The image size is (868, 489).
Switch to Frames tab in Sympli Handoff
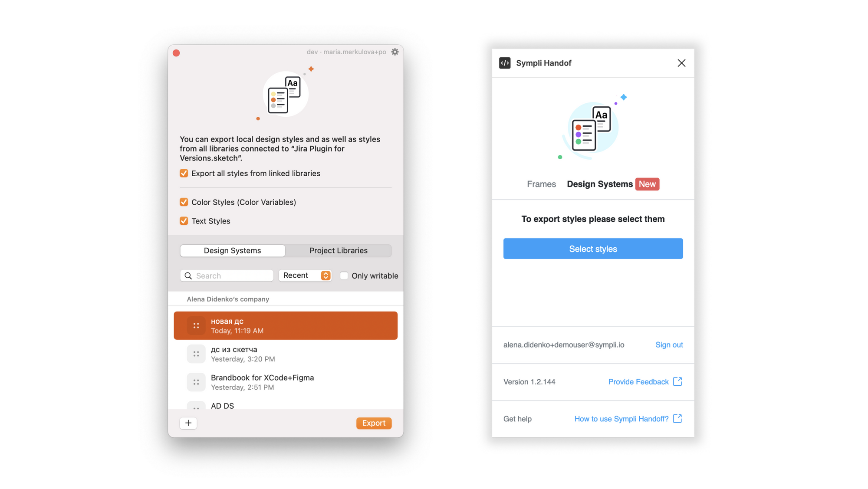(541, 184)
